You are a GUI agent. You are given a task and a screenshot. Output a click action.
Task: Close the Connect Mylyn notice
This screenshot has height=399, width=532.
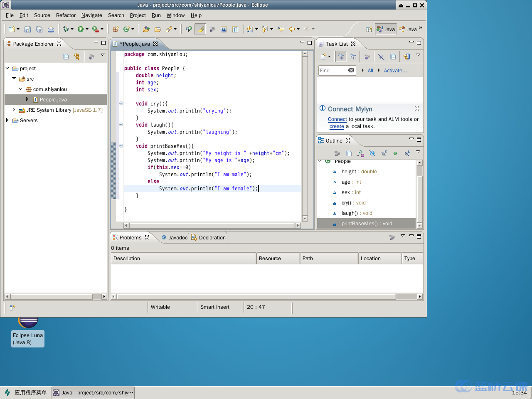point(417,108)
